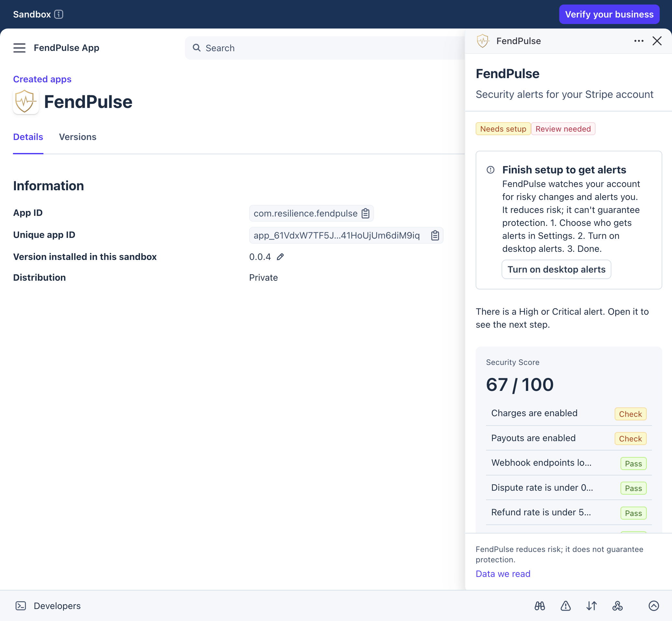
Task: Open the binoculars inspector icon in bottom bar
Action: (539, 605)
